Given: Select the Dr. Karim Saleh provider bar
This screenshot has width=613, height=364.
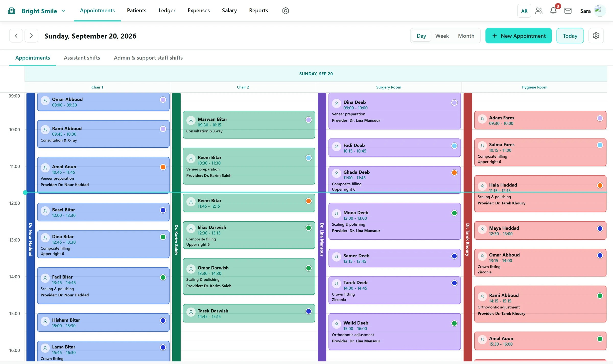Looking at the screenshot, I should [x=176, y=227].
